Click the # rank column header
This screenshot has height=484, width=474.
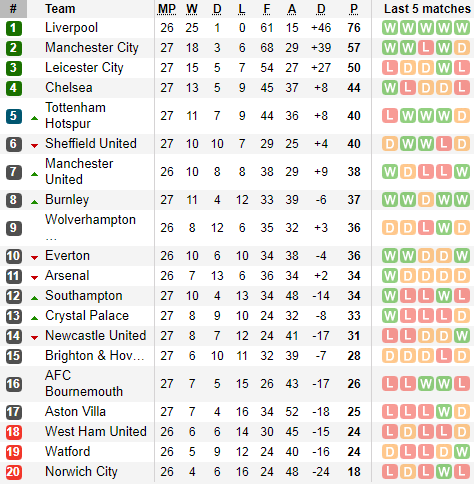tap(13, 9)
